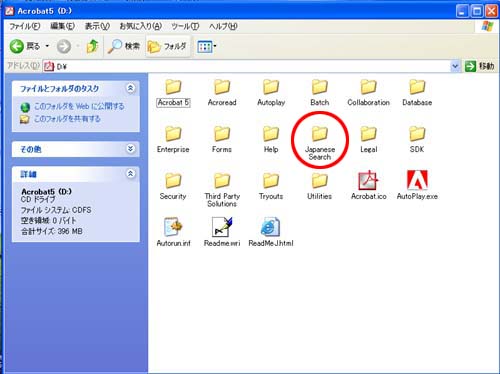Click the Acrobat5 (D:) title bar icon

(10, 11)
